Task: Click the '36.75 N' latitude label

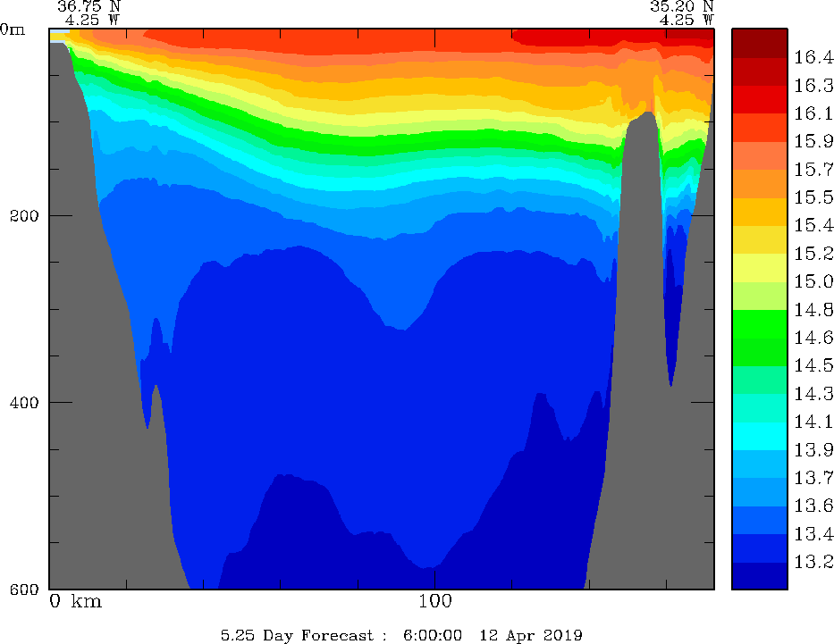Action: pos(88,6)
